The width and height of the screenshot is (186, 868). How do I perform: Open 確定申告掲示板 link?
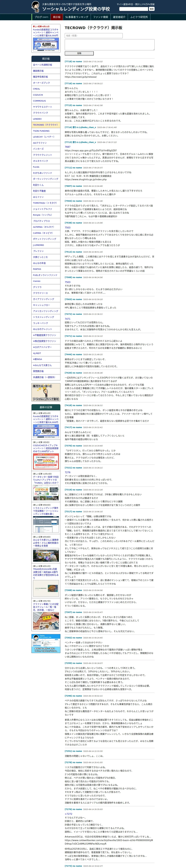coord(46,77)
